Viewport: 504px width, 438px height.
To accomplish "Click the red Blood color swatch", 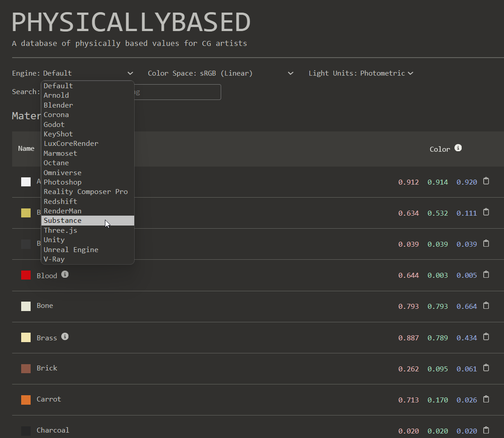I will [26, 275].
